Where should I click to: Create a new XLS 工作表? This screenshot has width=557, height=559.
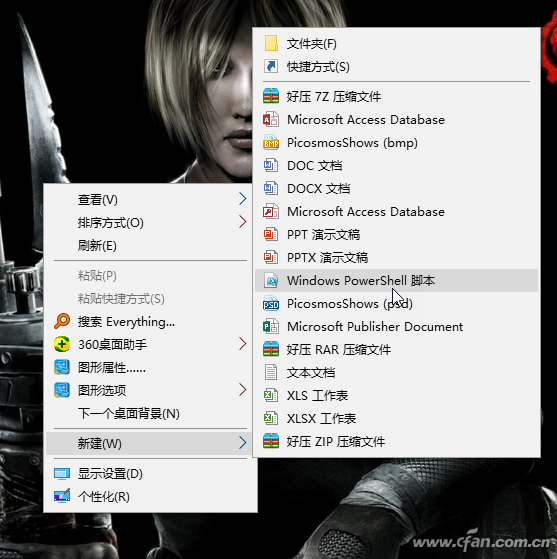[397, 395]
